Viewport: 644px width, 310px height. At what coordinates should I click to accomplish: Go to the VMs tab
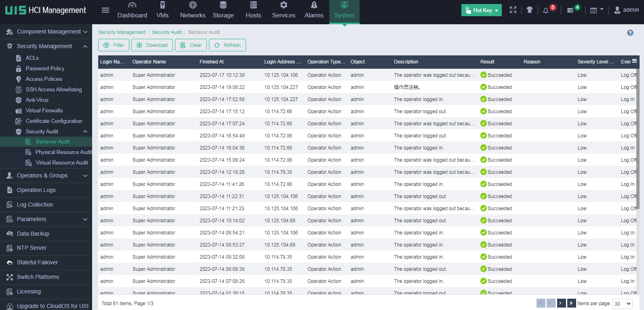tap(162, 11)
